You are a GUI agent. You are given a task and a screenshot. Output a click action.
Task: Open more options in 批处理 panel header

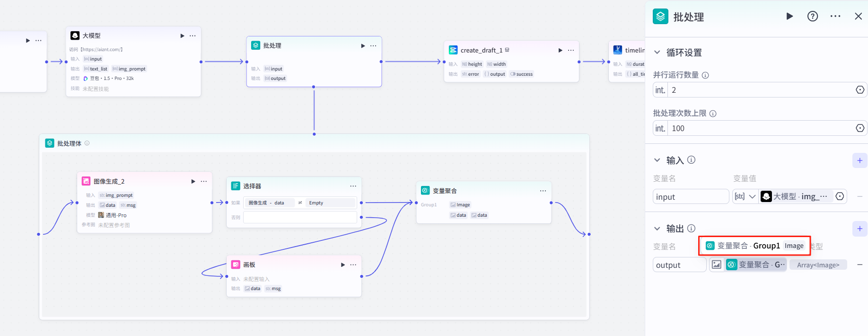835,16
